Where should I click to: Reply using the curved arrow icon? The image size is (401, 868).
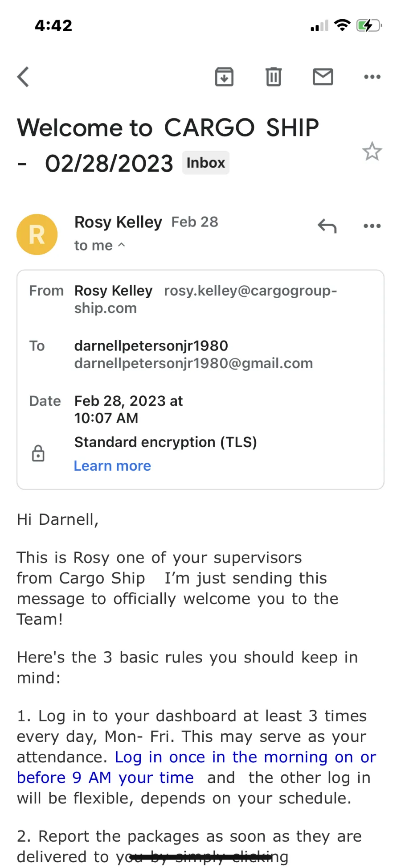[x=327, y=226]
